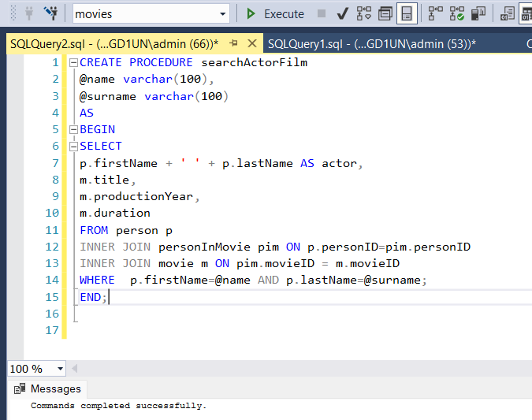Display Estimated Execution Plan icon
Image resolution: width=532 pixels, height=420 pixels.
click(x=364, y=13)
